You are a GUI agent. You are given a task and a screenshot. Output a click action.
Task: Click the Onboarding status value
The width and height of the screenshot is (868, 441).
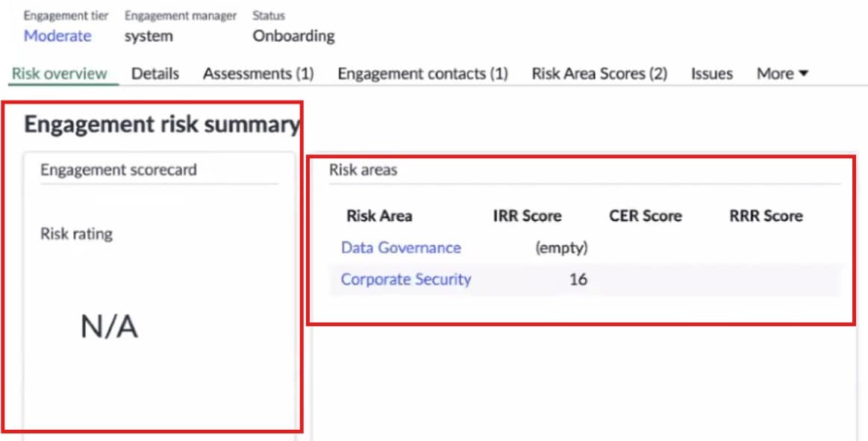pyautogui.click(x=293, y=36)
